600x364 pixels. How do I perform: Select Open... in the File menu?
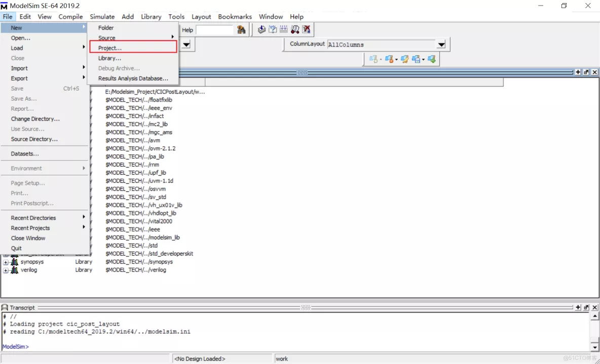pos(45,38)
